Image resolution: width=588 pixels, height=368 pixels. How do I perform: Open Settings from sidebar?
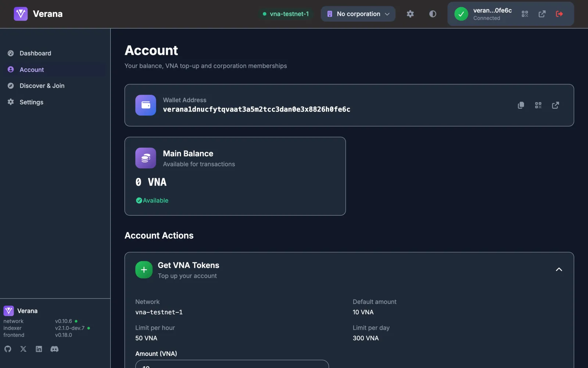[x=55, y=102]
